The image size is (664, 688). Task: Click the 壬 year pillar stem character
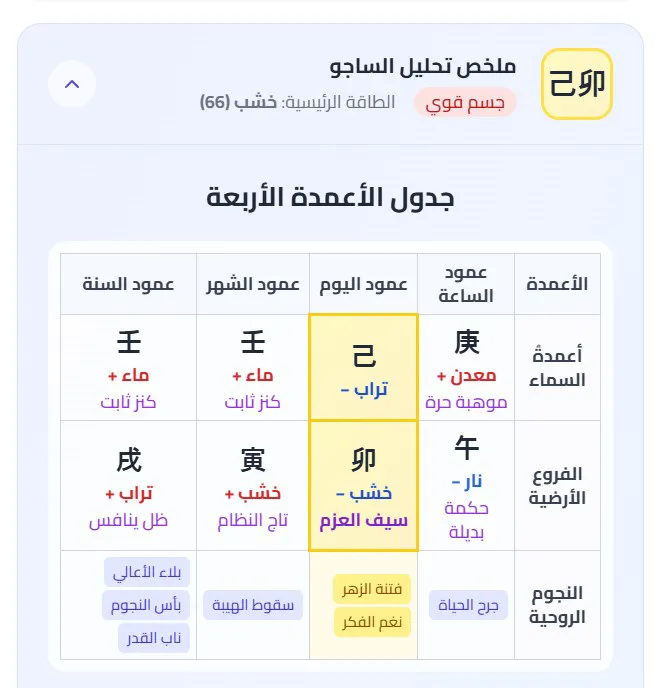[129, 343]
